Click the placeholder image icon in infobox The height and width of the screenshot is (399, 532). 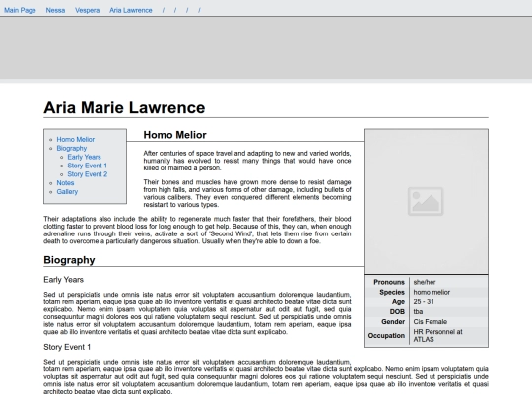(426, 201)
